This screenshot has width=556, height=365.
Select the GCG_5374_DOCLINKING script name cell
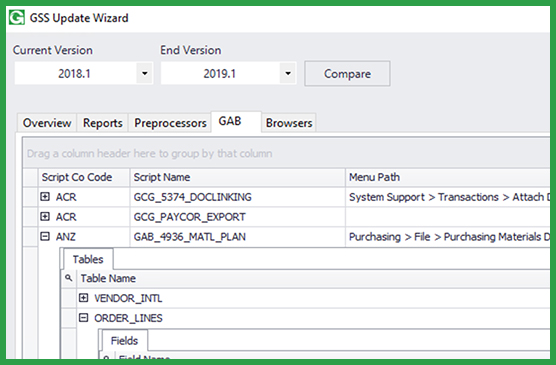point(238,197)
